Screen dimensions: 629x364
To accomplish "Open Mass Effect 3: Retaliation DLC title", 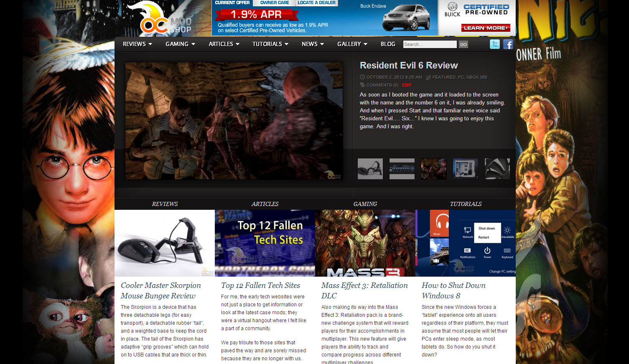I will coord(364,290).
